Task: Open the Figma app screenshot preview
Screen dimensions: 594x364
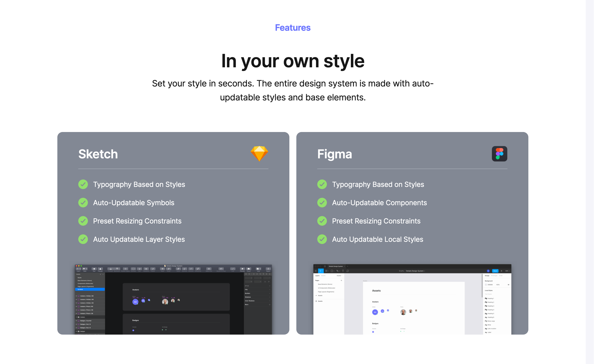Action: click(x=412, y=300)
